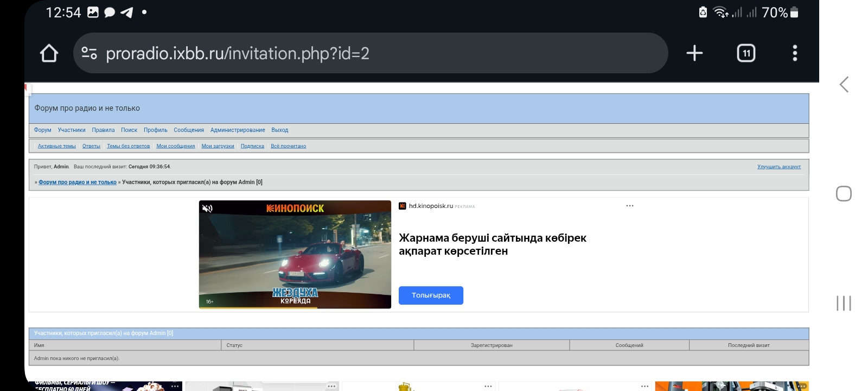Open the Администрирование menu item
This screenshot has width=868, height=391.
click(238, 130)
